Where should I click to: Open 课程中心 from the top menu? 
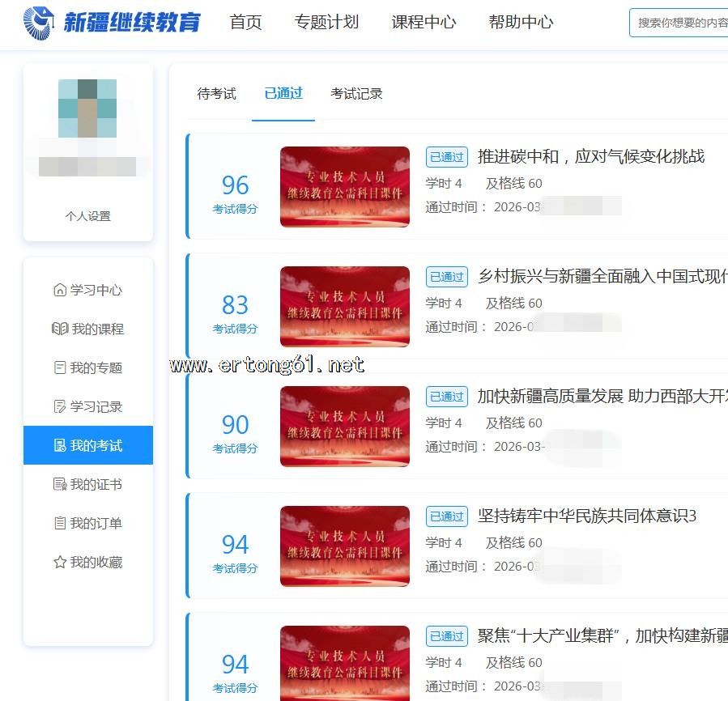pyautogui.click(x=424, y=23)
